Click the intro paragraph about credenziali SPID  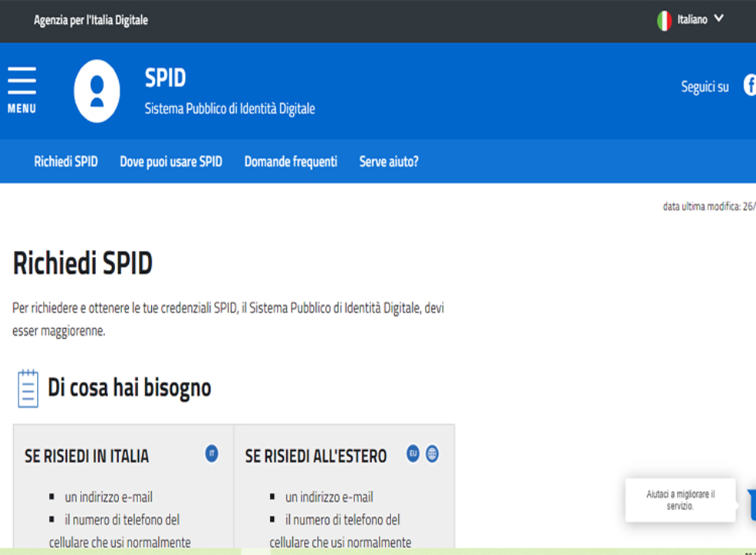point(228,319)
